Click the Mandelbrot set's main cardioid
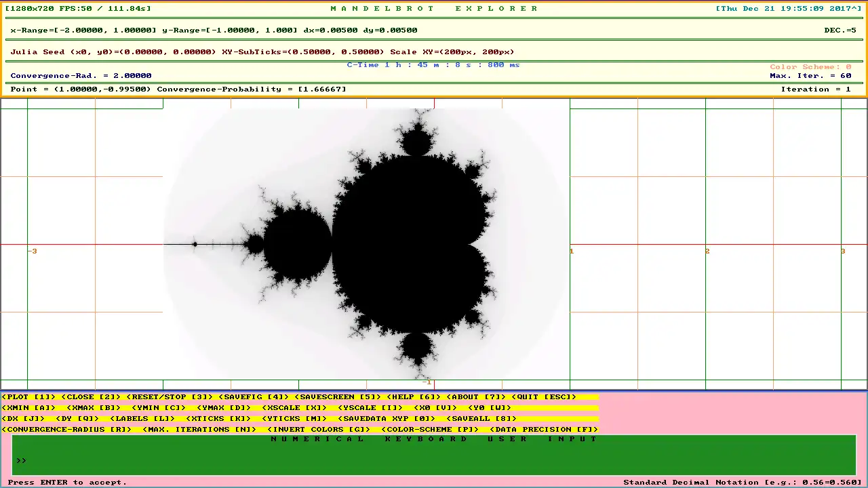 407,244
